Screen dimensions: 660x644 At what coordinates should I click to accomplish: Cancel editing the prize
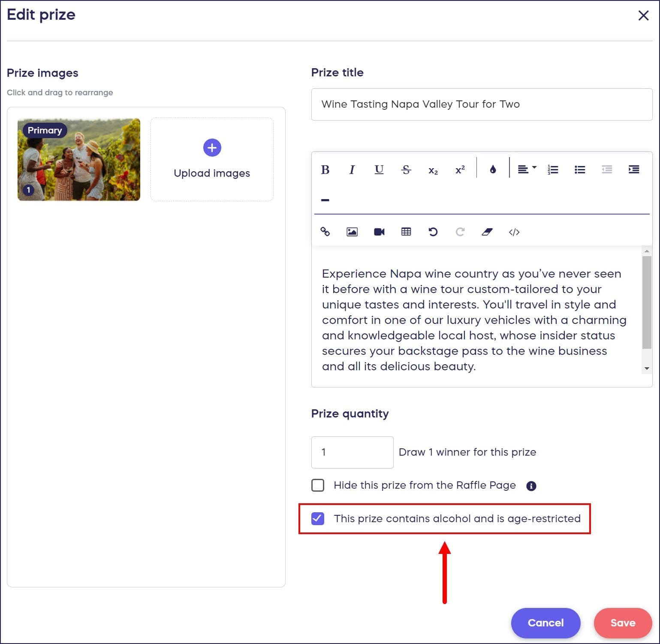(545, 623)
